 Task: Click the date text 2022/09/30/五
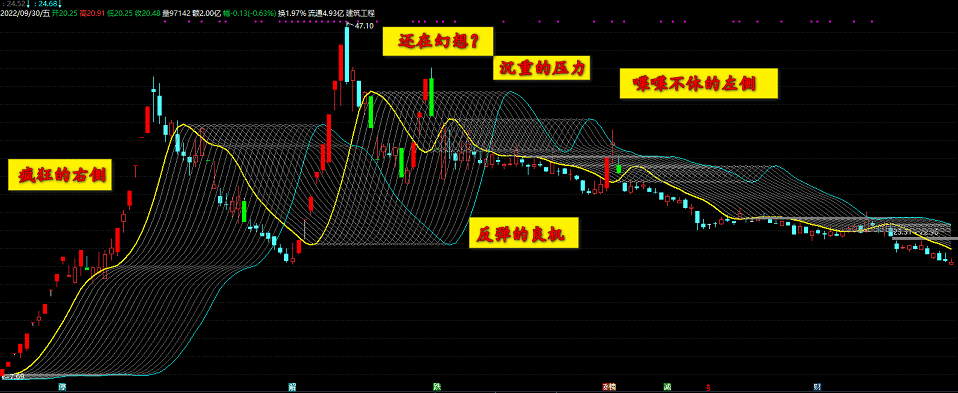coord(25,12)
